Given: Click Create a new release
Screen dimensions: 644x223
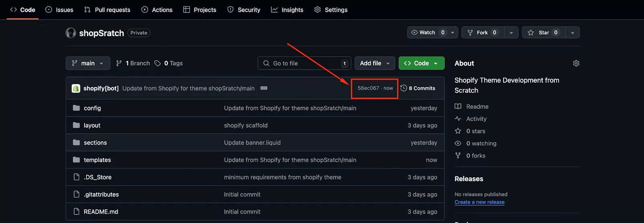Looking at the screenshot, I should tap(479, 202).
